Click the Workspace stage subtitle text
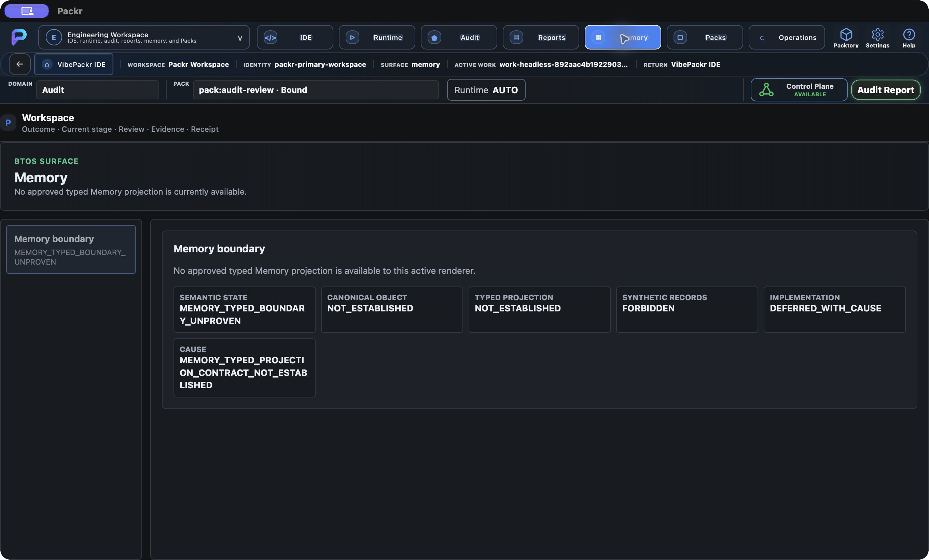Screen dimensions: 929x560 [120, 129]
